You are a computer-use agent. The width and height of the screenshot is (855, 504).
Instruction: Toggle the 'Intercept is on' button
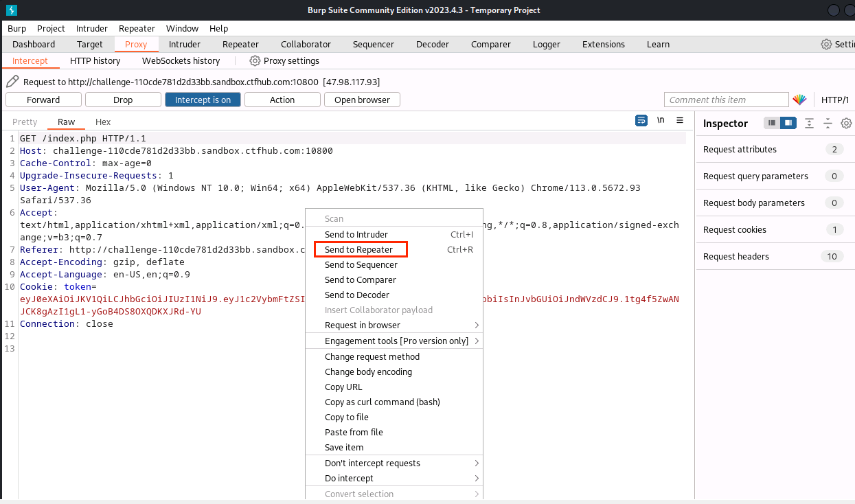203,100
